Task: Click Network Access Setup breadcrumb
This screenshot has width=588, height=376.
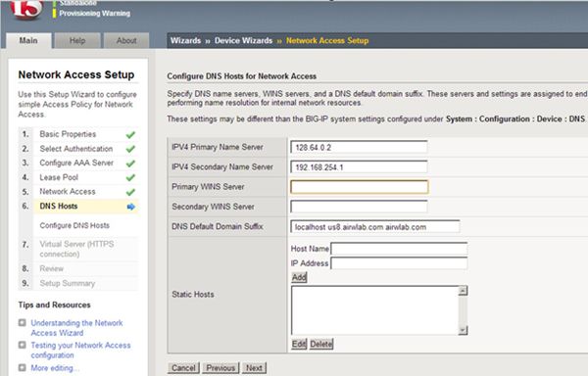Action: click(327, 40)
